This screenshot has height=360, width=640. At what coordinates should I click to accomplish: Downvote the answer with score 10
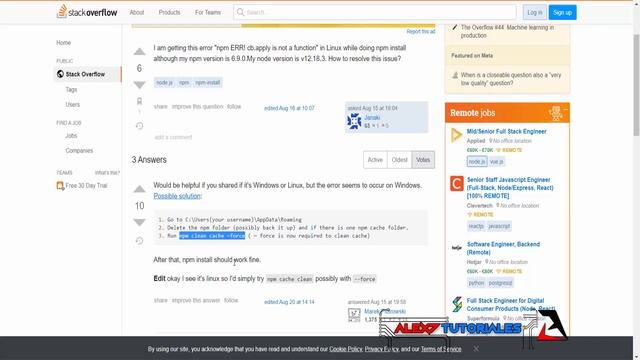click(139, 222)
